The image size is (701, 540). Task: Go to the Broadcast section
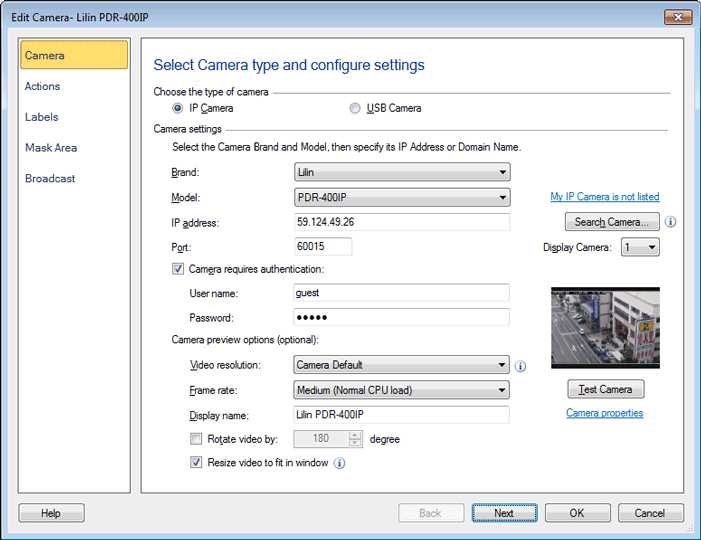pos(50,179)
